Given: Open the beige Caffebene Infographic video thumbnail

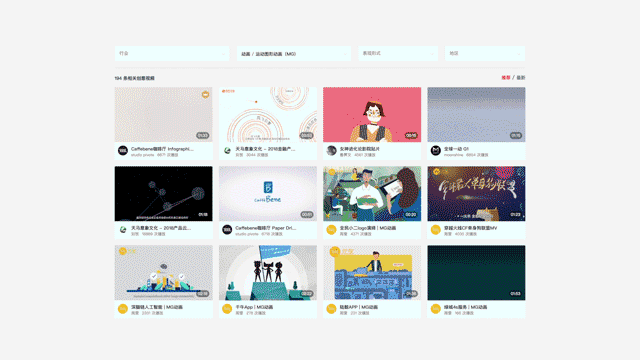Looking at the screenshot, I should tap(163, 114).
